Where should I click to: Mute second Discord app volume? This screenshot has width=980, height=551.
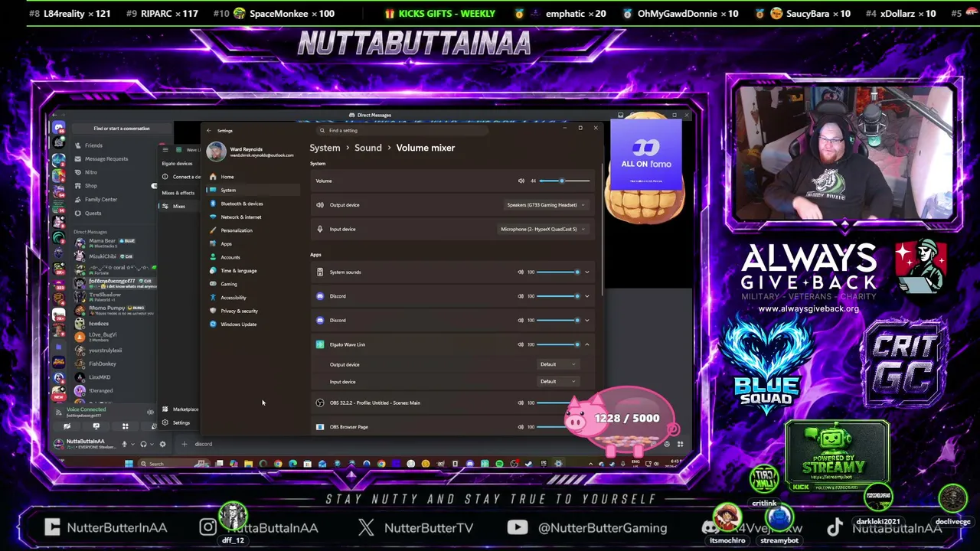[x=521, y=320]
